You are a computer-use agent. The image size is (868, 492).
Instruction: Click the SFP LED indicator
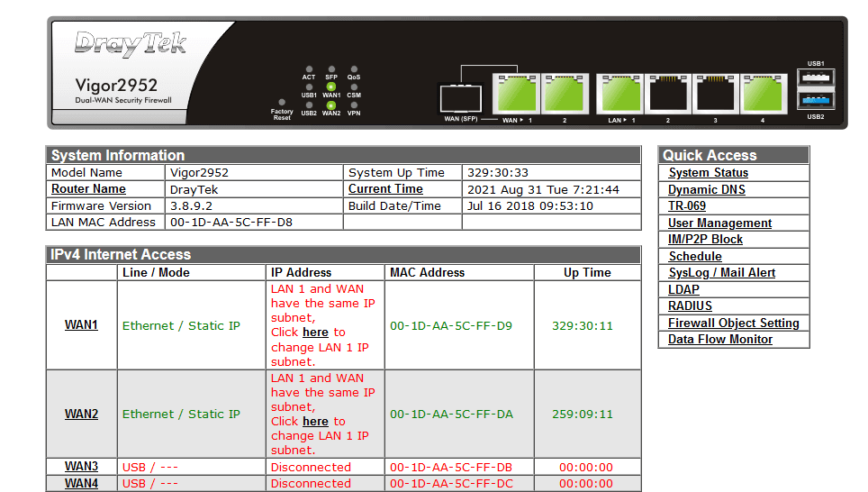point(331,69)
